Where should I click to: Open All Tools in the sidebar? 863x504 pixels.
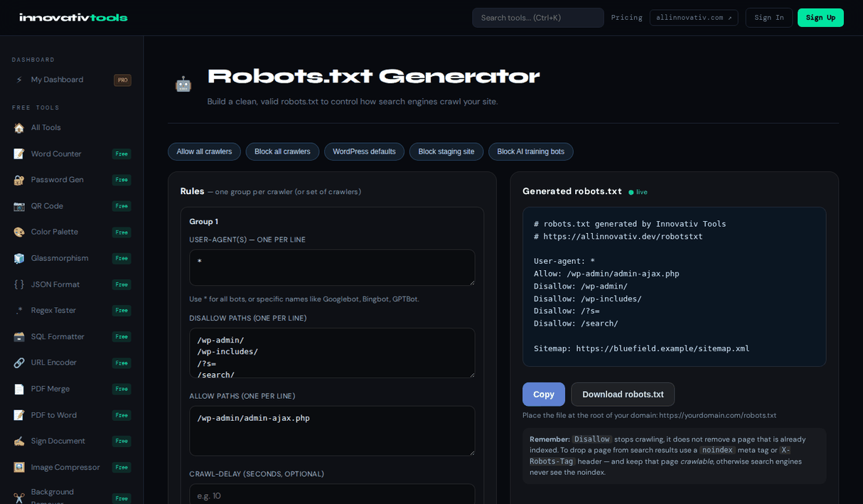tap(72, 128)
